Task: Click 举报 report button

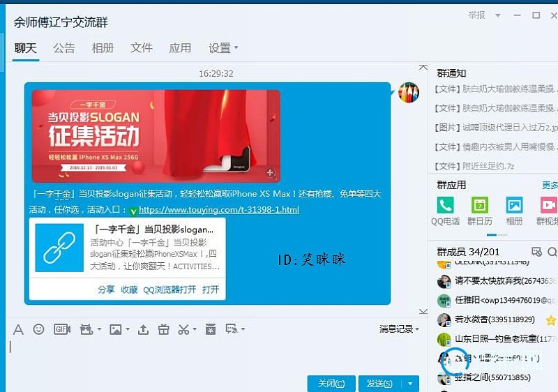Action: point(477,15)
